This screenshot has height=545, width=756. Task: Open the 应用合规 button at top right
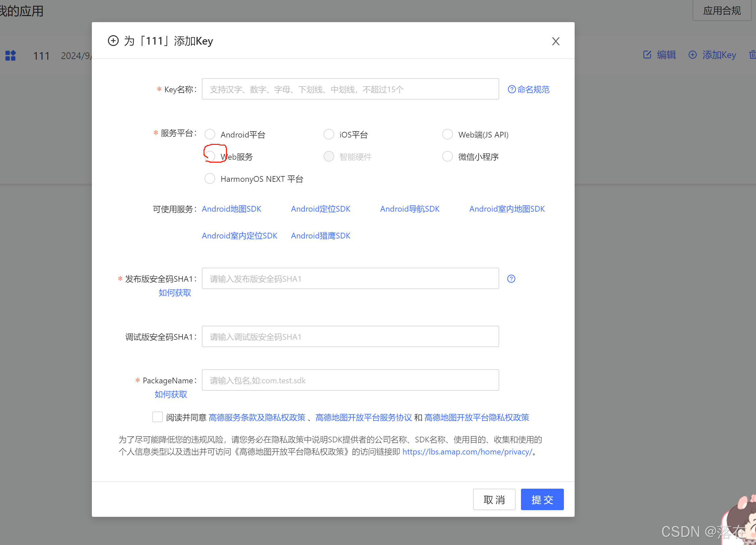721,11
